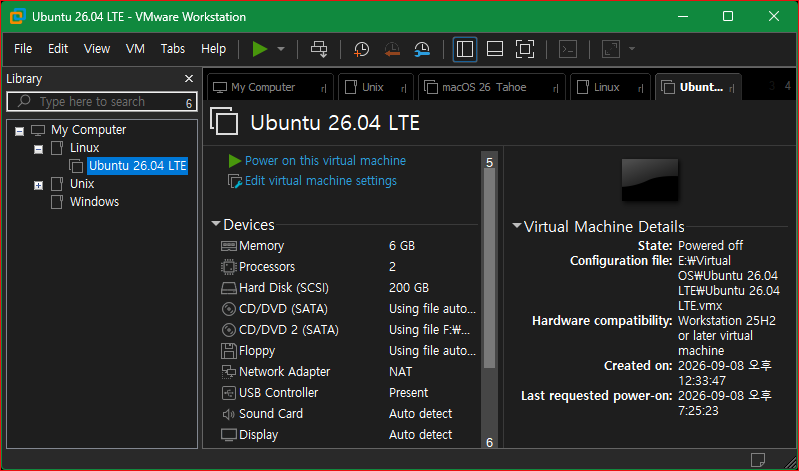The image size is (799, 471).
Task: Open the Snapshot Manager wrench icon
Action: 422,49
